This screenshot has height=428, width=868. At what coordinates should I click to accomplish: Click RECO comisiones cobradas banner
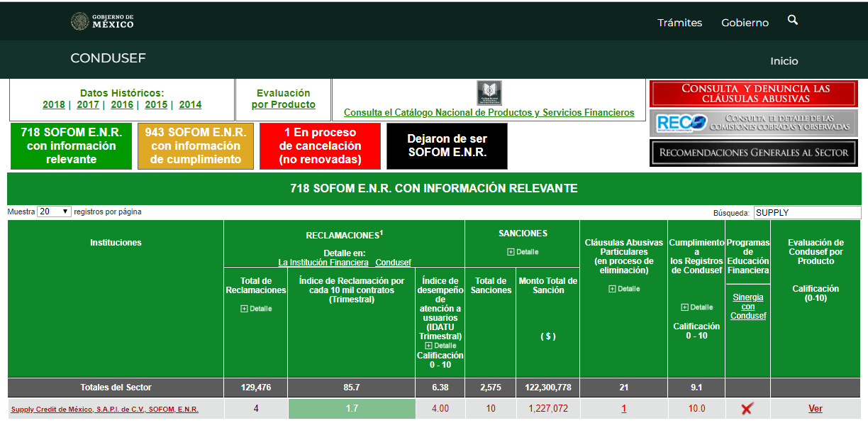coord(754,123)
